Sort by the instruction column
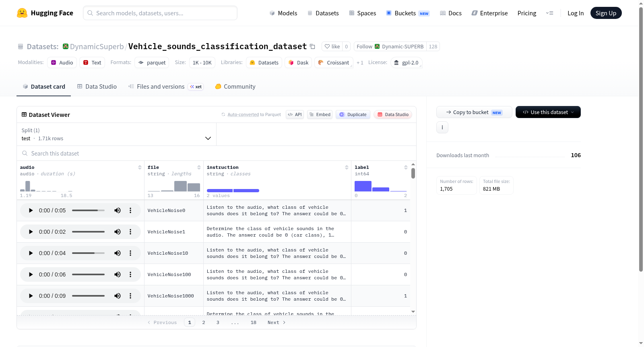644x347 pixels. tap(347, 167)
